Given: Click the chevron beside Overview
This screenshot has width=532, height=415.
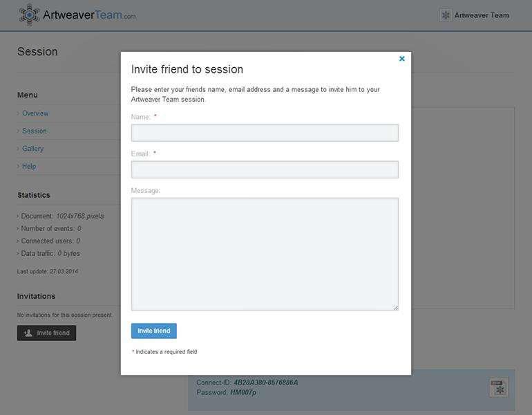Looking at the screenshot, I should coord(19,113).
